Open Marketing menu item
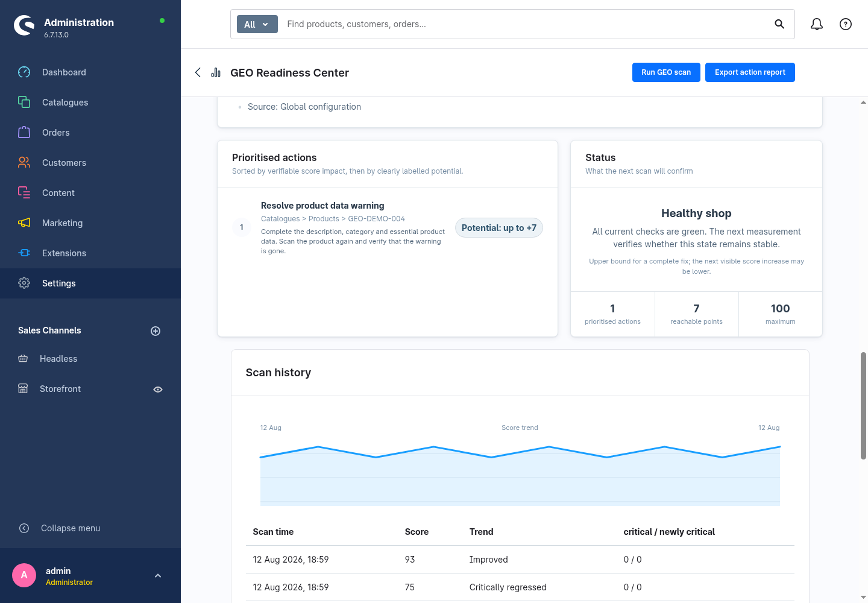868x603 pixels. [x=90, y=223]
